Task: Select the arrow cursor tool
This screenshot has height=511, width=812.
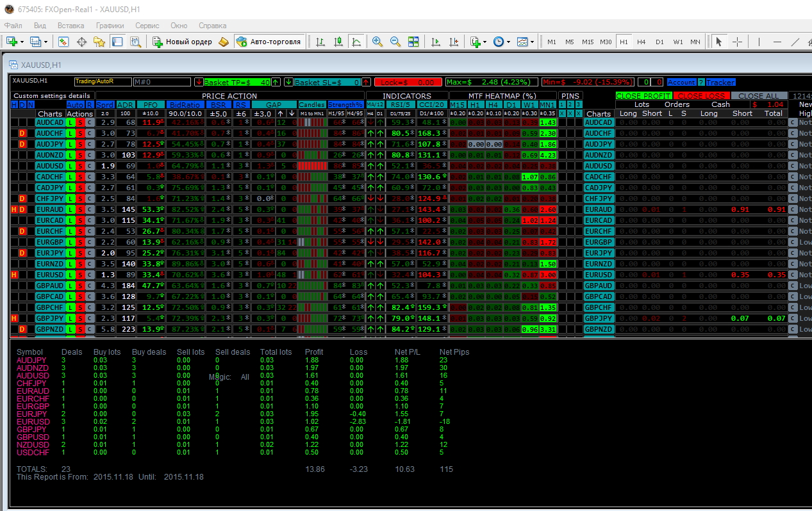Action: pyautogui.click(x=719, y=42)
